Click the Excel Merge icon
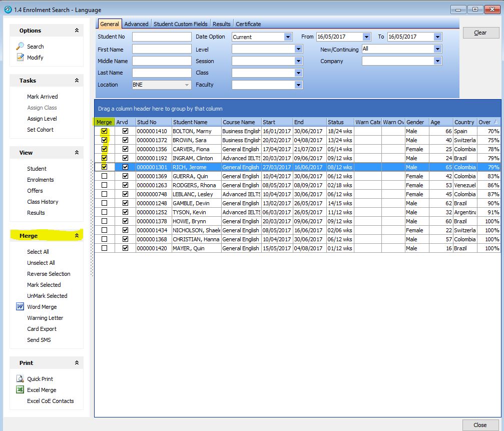The height and width of the screenshot is (431, 504). tap(20, 390)
